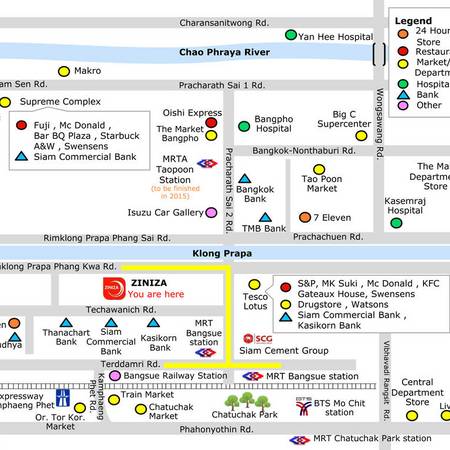The height and width of the screenshot is (450, 450).
Task: Click the red Restaurant legend circle
Action: 403,51
